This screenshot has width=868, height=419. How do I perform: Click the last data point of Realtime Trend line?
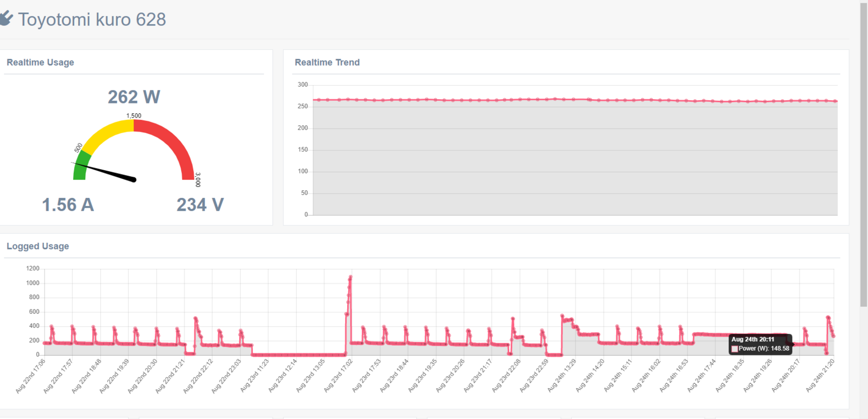click(836, 101)
